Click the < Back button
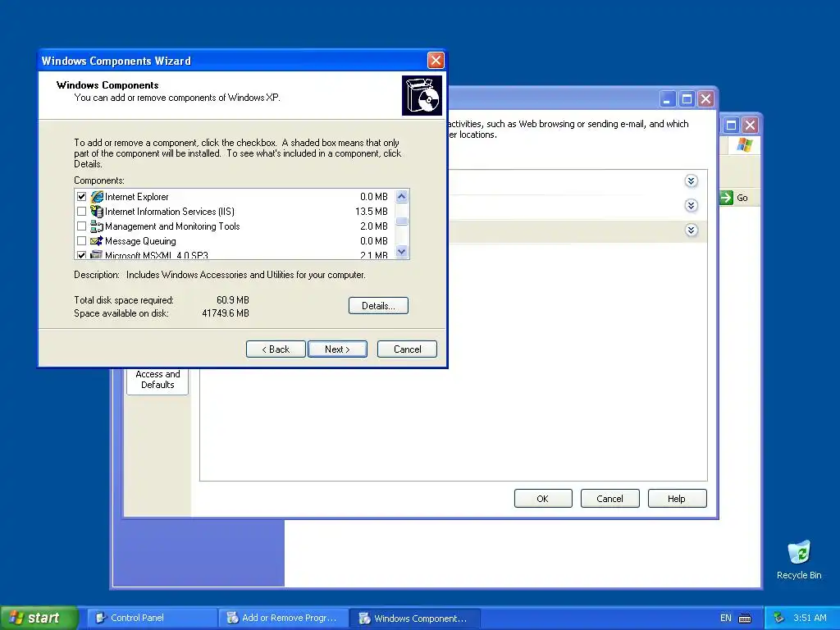The image size is (840, 630). (276, 349)
